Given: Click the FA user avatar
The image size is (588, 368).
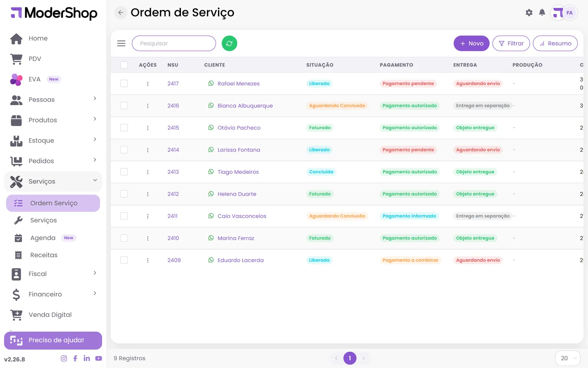Looking at the screenshot, I should coord(570,13).
